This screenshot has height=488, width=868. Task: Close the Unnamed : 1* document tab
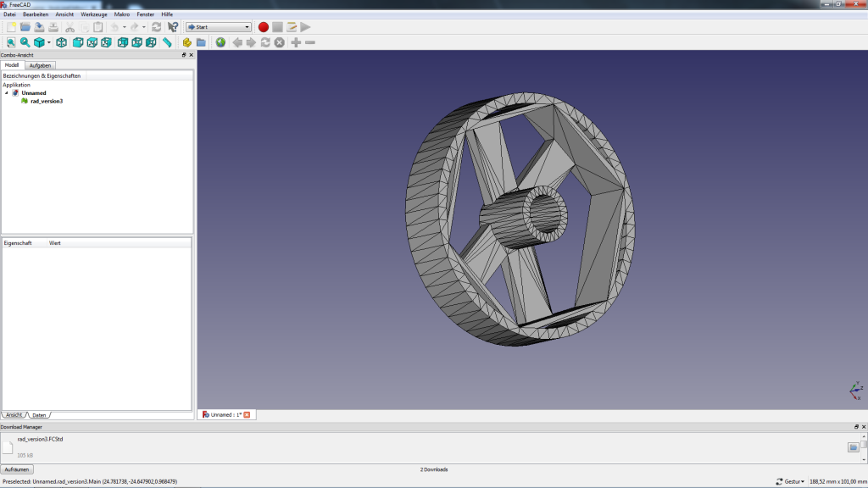[247, 414]
